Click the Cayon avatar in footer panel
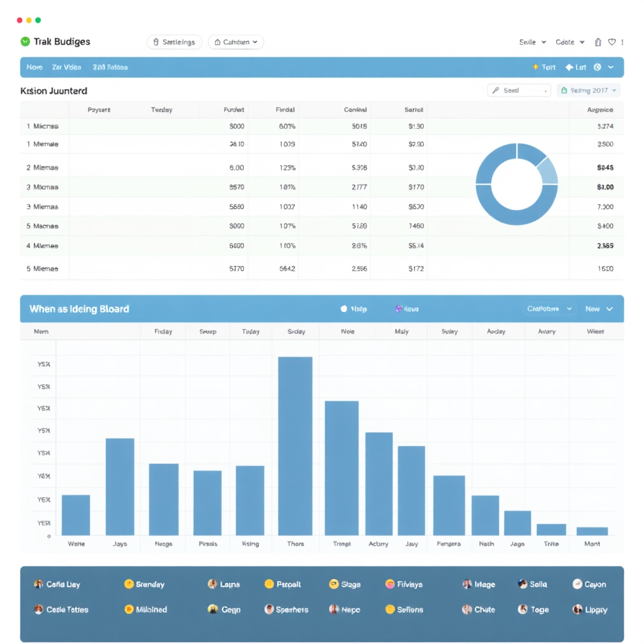Viewport: 644px width, 644px height. click(577, 584)
